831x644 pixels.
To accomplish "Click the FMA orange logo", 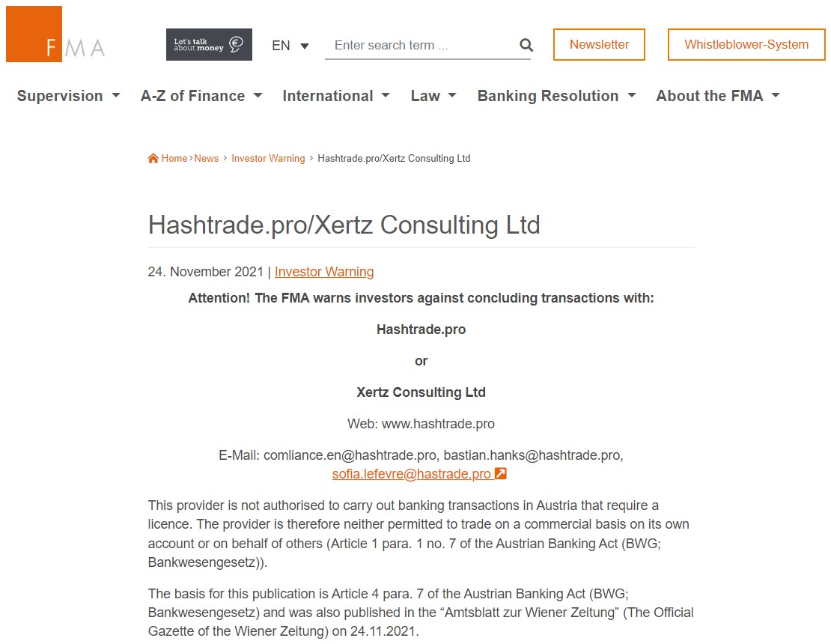I will click(x=55, y=34).
